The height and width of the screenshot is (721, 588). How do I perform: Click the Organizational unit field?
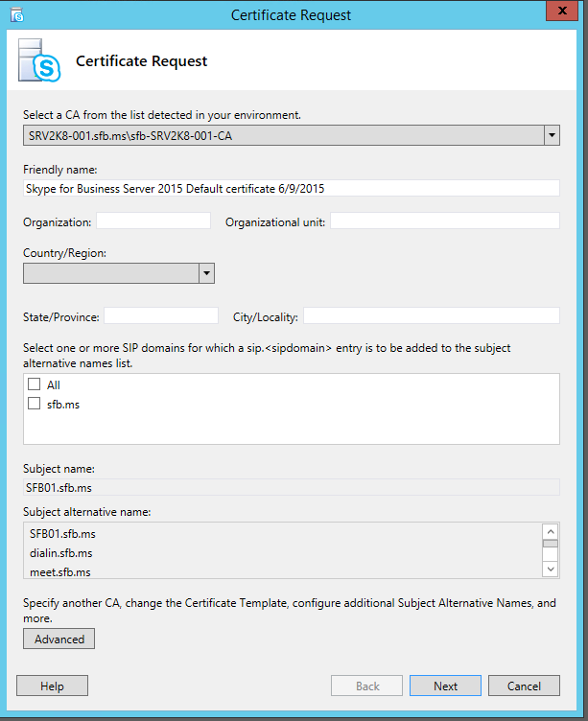[445, 221]
